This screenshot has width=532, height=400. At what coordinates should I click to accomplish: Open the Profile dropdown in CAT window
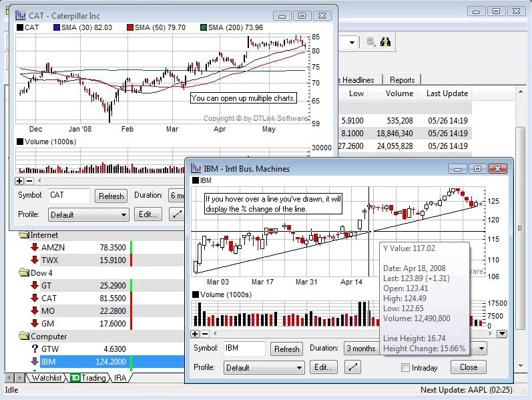88,214
